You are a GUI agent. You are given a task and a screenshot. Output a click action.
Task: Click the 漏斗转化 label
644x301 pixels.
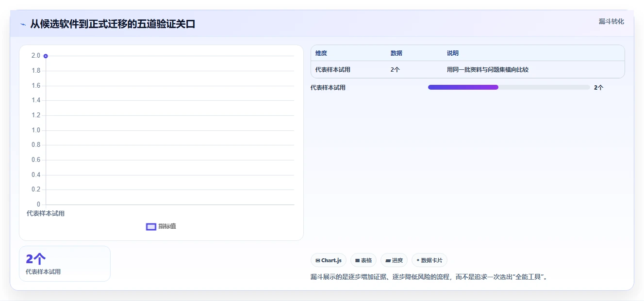(x=611, y=22)
